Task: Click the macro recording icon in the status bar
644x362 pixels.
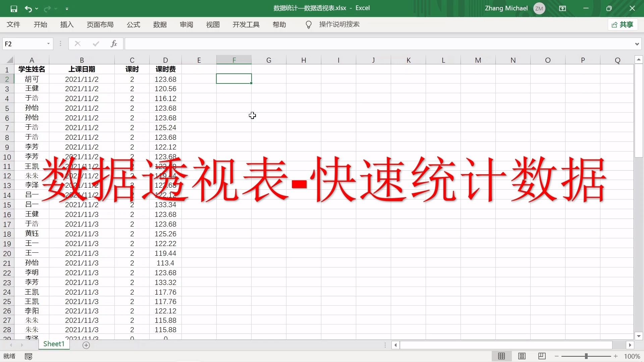Action: coord(29,356)
